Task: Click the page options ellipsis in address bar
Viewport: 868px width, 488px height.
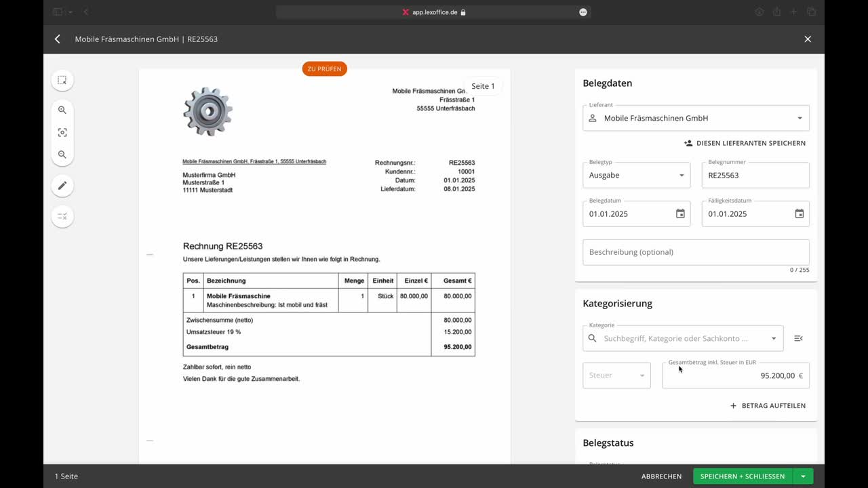Action: pos(583,12)
